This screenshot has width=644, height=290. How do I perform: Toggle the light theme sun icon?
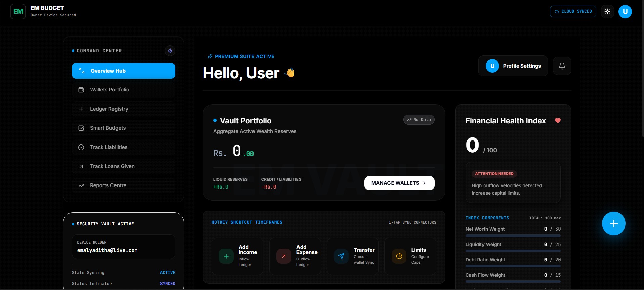click(x=607, y=11)
